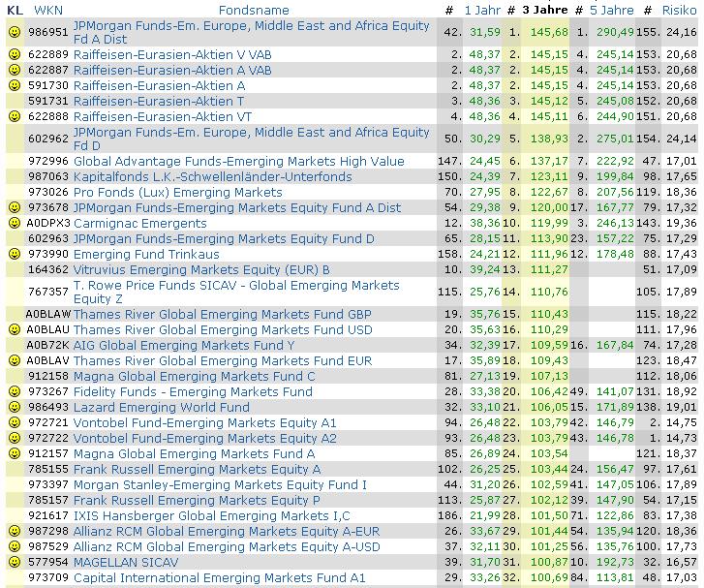Image resolution: width=704 pixels, height=588 pixels.
Task: Open Thames River Global Emerging Markets Fund GBP
Action: pos(223,314)
